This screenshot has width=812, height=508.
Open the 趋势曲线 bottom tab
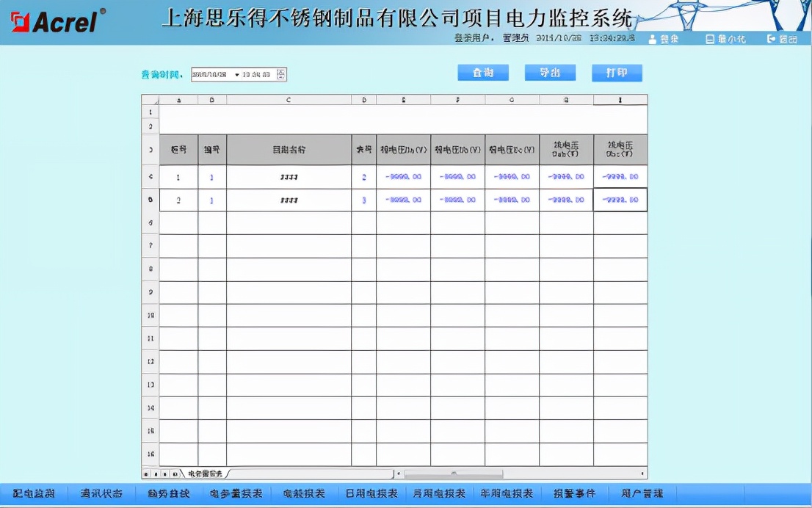coord(169,493)
